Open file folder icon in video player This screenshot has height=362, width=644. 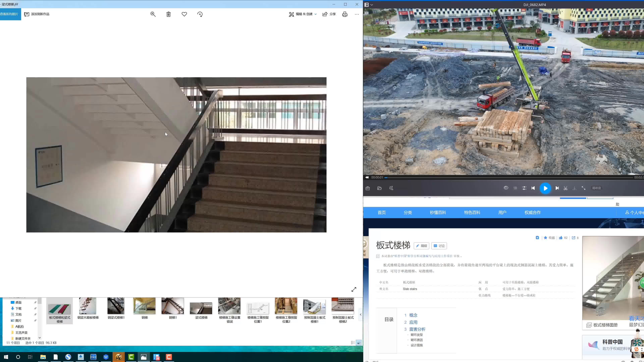click(380, 188)
